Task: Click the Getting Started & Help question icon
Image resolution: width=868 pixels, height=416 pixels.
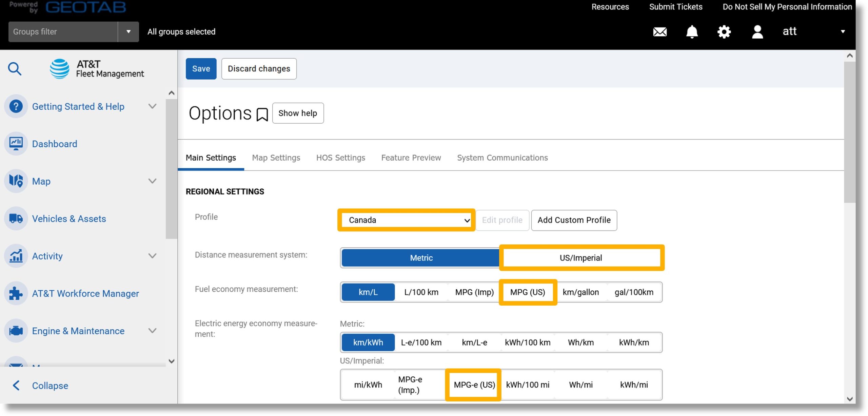Action: pos(16,106)
